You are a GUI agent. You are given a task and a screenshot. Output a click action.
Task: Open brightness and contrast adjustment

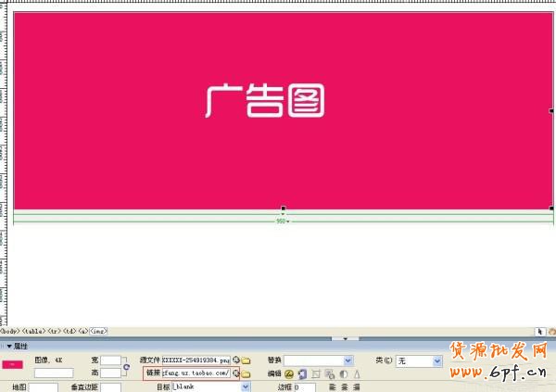tap(342, 373)
